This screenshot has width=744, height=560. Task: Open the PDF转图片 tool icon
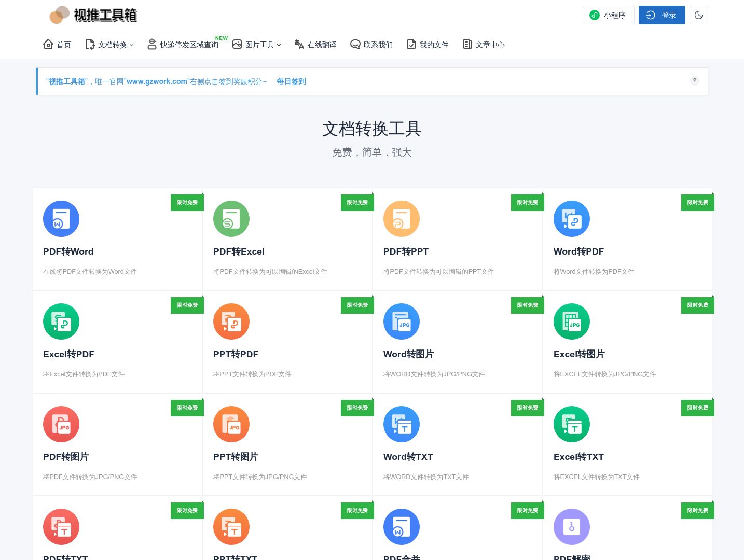(x=61, y=424)
